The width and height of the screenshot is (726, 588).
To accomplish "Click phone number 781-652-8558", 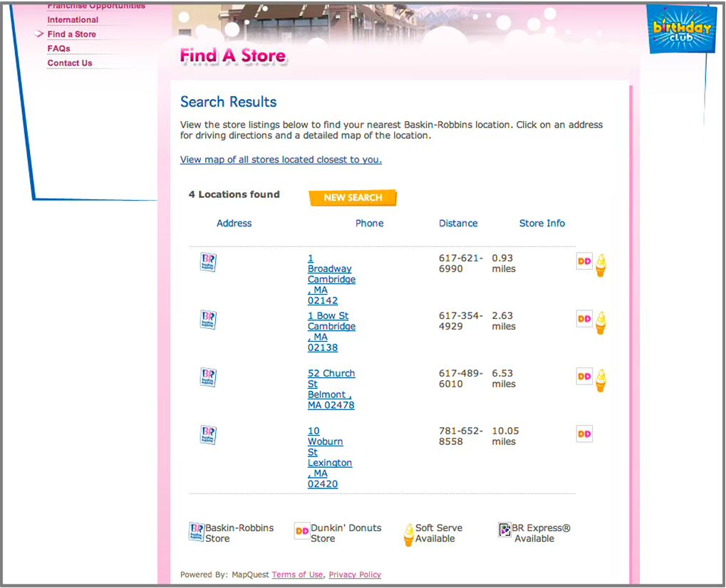I will click(461, 436).
